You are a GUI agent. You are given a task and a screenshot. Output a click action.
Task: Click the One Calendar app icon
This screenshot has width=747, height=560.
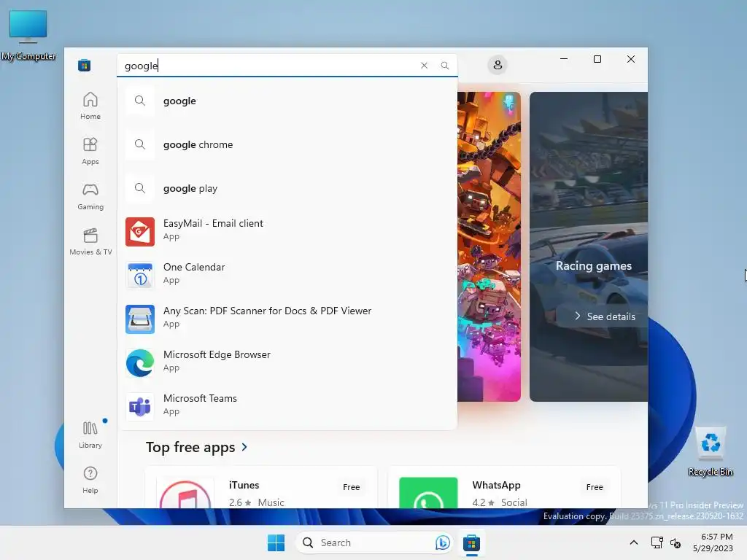point(140,276)
